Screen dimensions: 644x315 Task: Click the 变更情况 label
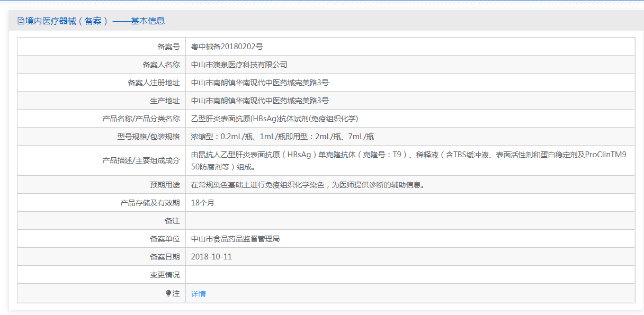(x=165, y=275)
